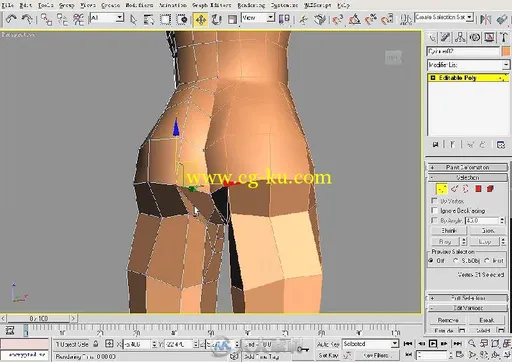
Task: Enable the By Angle checkbox
Action: point(434,220)
